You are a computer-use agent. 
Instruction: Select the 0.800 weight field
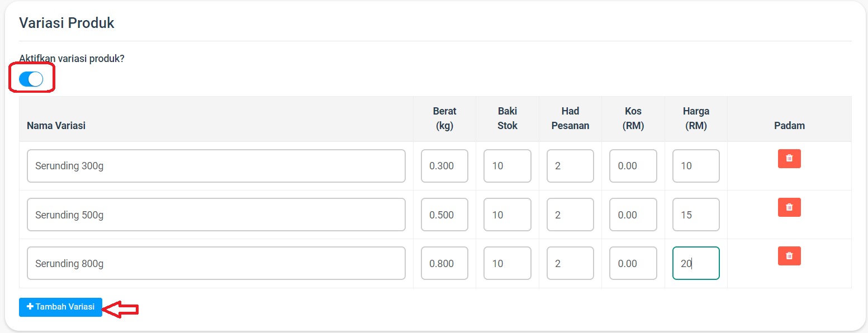(444, 263)
